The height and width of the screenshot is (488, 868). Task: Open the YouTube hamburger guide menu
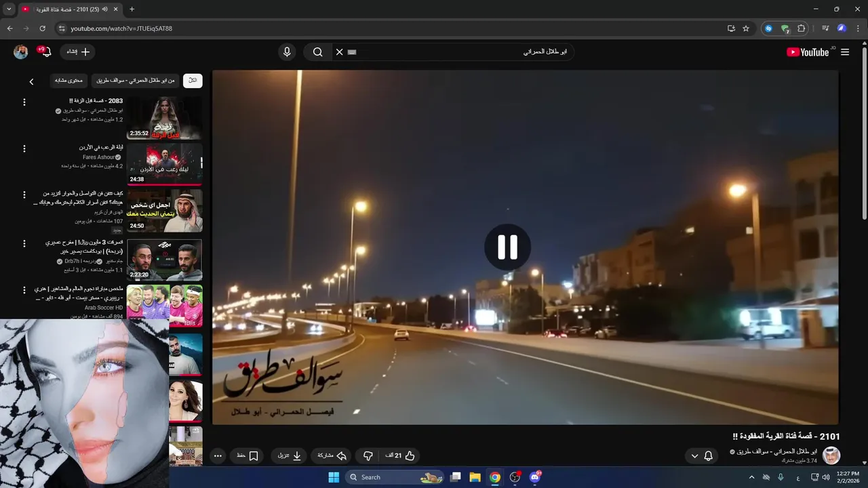(x=845, y=52)
